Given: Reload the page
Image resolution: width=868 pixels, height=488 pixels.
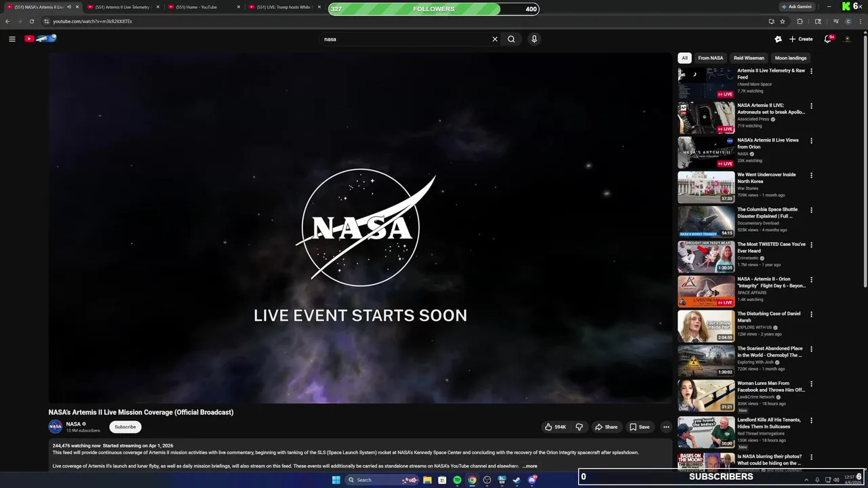Looking at the screenshot, I should 31,21.
